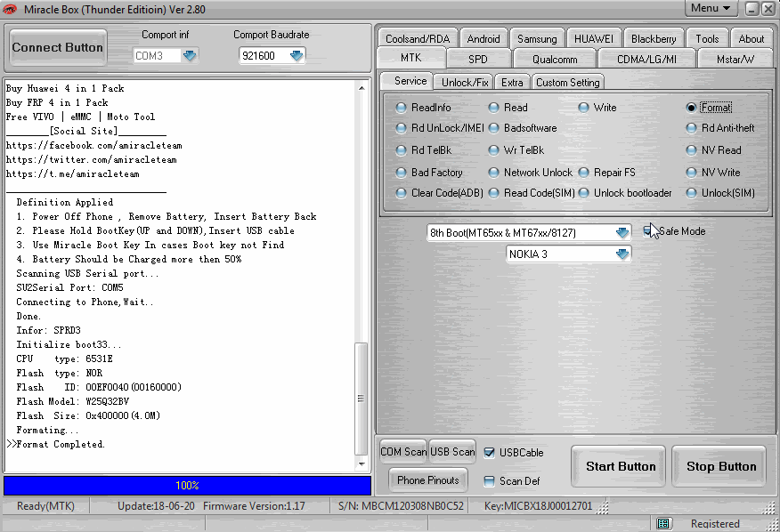Open the Unlock/Fix sub-tab
This screenshot has height=532, width=780.
[x=465, y=83]
